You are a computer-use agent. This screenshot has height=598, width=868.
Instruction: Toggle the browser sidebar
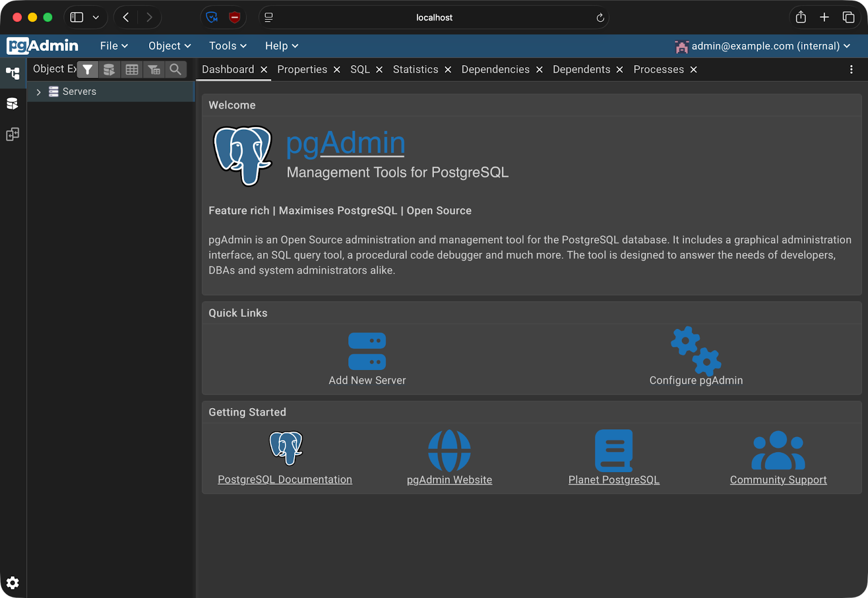pos(77,17)
